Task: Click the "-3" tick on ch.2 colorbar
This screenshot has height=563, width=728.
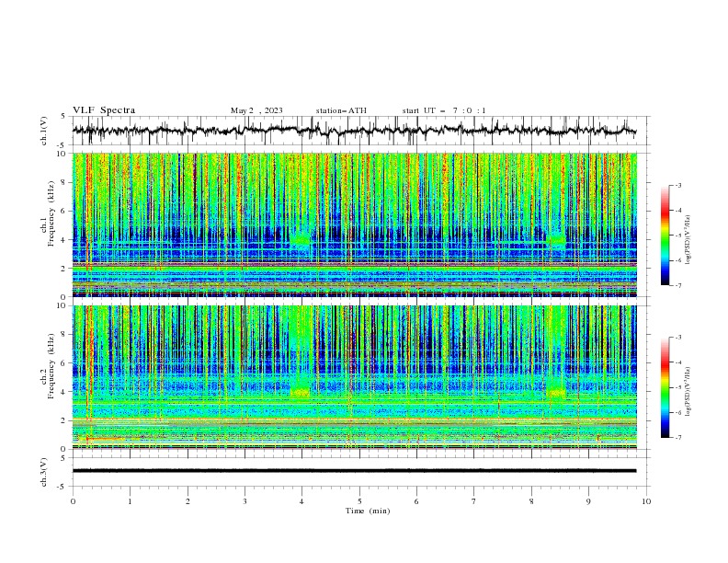Action: pos(678,338)
